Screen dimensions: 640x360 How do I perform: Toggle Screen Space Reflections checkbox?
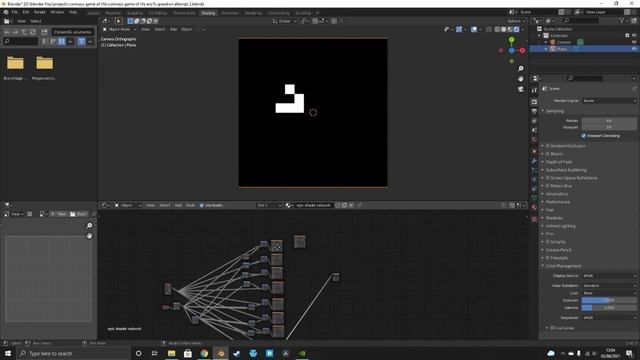coord(548,178)
